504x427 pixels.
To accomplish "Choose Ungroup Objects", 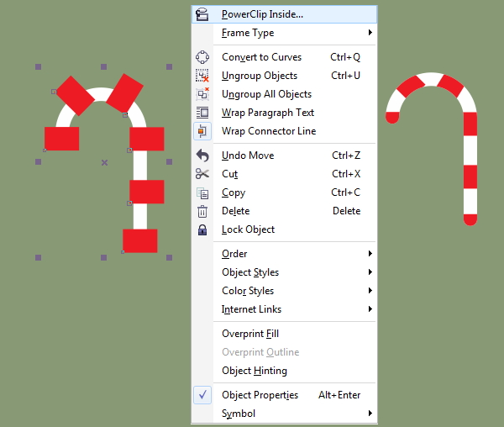I will (x=284, y=76).
